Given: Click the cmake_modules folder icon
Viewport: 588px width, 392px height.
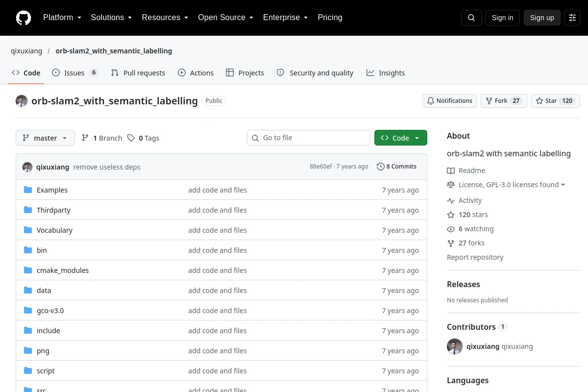Looking at the screenshot, I should 28,270.
